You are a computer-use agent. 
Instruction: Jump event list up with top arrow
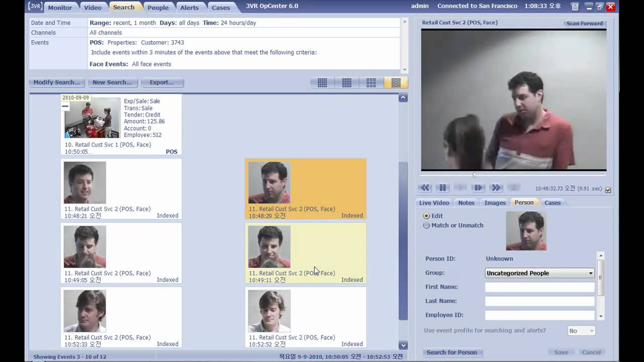pos(403,98)
